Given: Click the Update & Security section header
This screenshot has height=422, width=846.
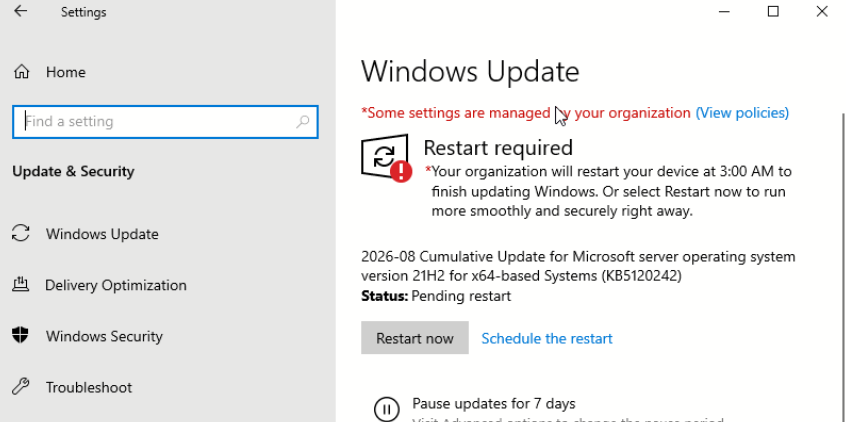Looking at the screenshot, I should pyautogui.click(x=73, y=172).
